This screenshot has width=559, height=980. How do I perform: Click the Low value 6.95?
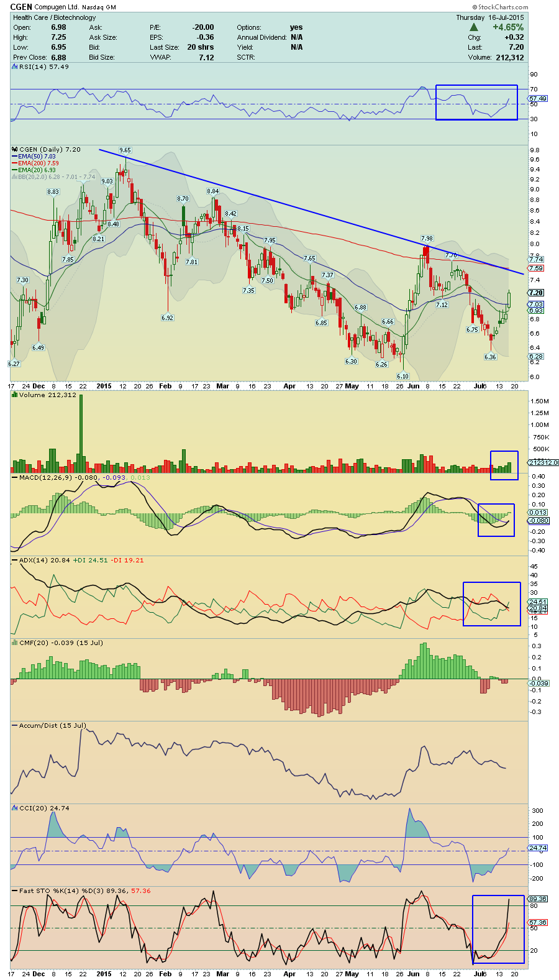58,47
